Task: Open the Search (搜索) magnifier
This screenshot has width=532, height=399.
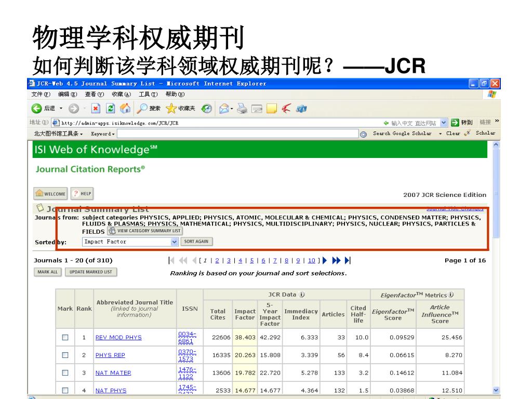Action: point(142,109)
